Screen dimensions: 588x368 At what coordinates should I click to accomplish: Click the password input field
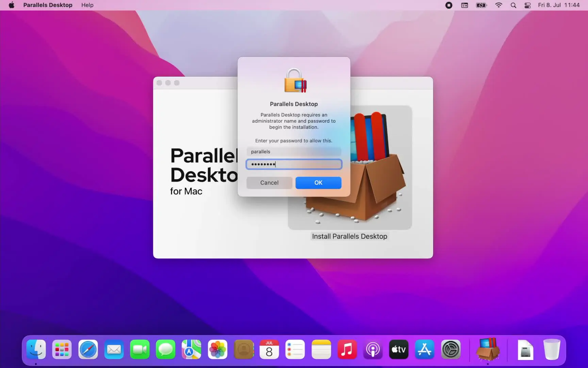(294, 164)
